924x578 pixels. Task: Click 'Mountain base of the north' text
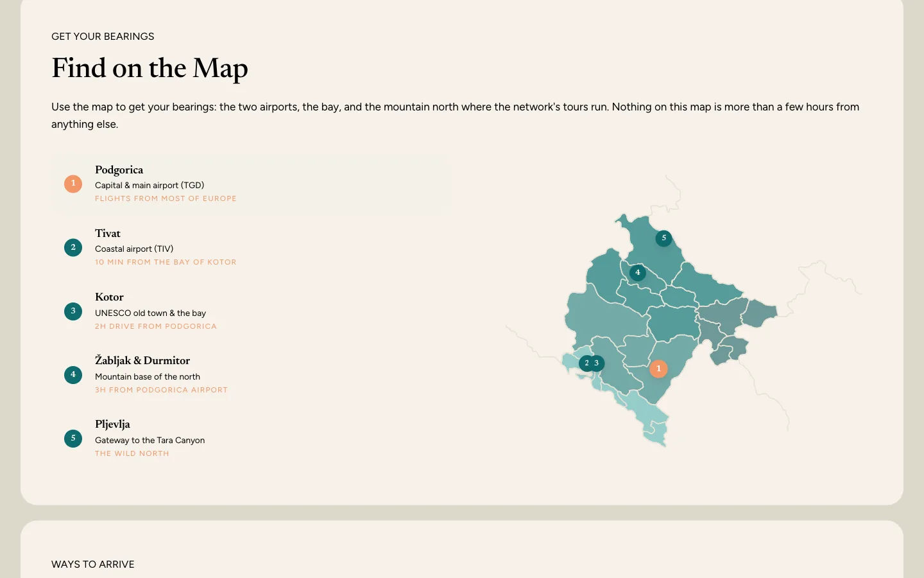(x=148, y=376)
